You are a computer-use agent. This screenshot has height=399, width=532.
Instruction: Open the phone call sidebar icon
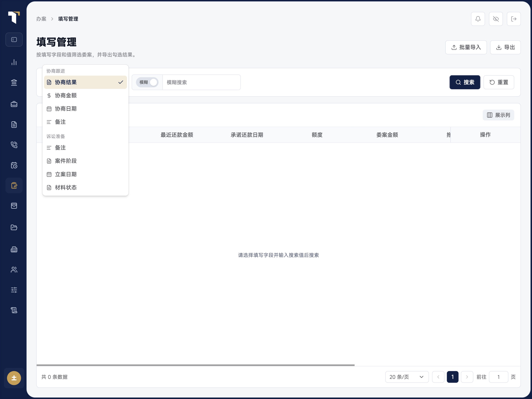14,145
